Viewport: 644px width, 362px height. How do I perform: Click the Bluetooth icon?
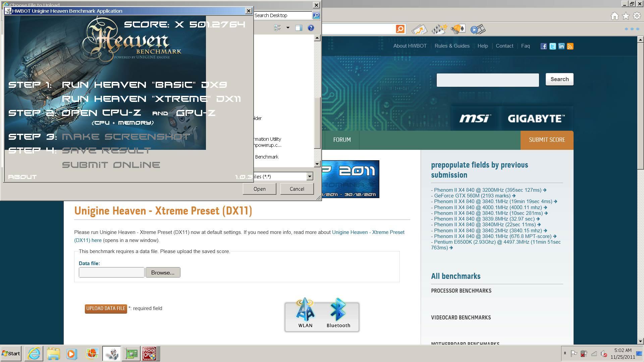click(338, 313)
